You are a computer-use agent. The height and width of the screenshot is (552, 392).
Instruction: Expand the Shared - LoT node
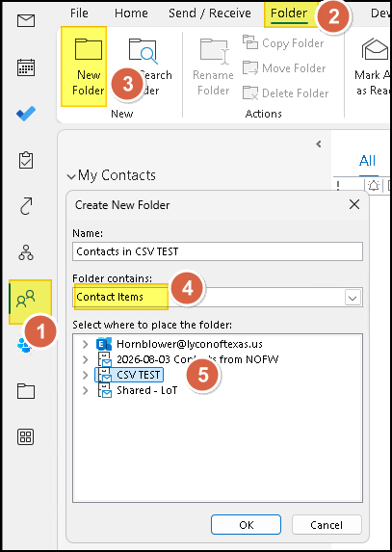pos(85,390)
